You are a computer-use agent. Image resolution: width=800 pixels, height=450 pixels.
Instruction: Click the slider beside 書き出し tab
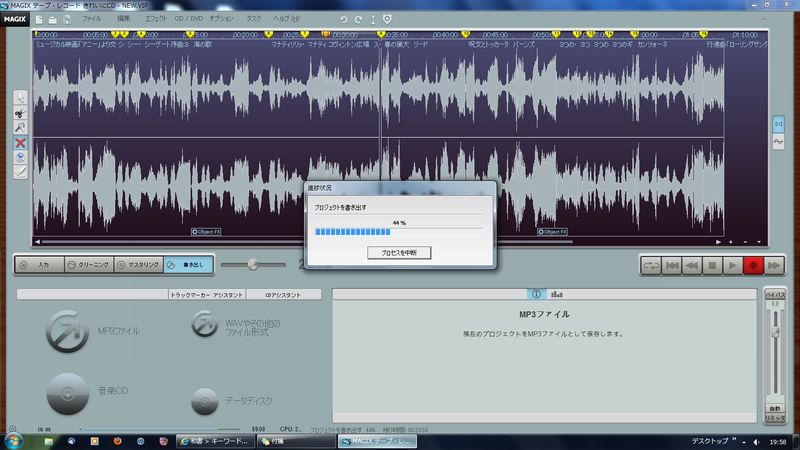tap(253, 264)
